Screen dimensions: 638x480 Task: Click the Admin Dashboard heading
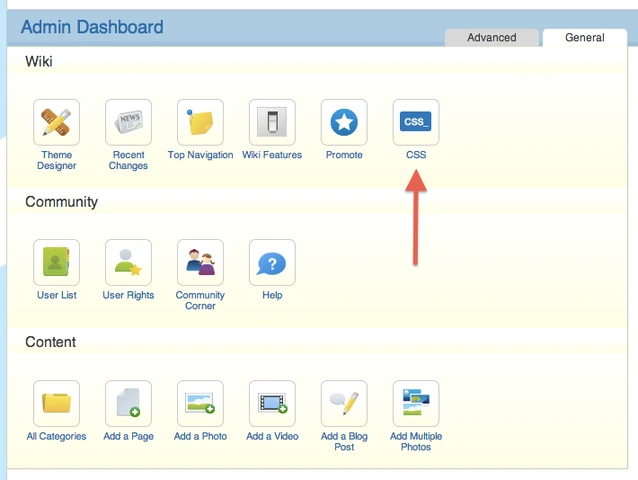(x=92, y=27)
